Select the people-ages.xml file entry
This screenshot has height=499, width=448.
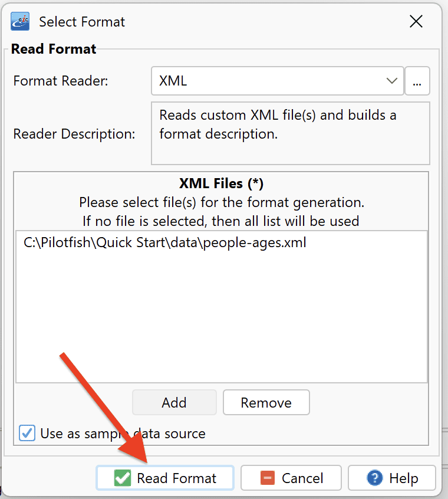pos(164,242)
